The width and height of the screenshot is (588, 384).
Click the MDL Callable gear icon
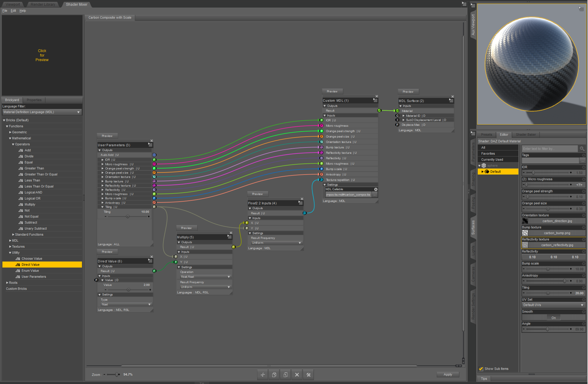(x=376, y=189)
